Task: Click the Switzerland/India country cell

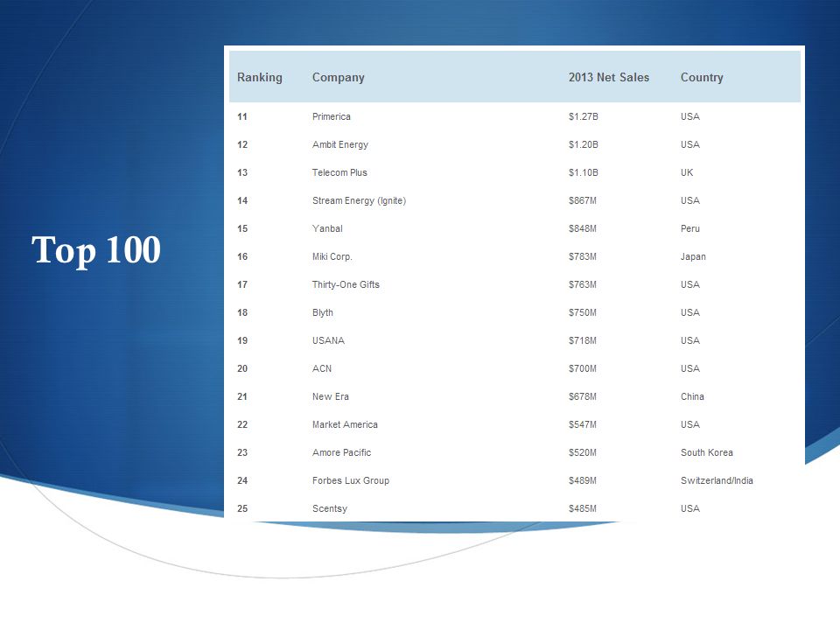Action: pyautogui.click(x=717, y=480)
